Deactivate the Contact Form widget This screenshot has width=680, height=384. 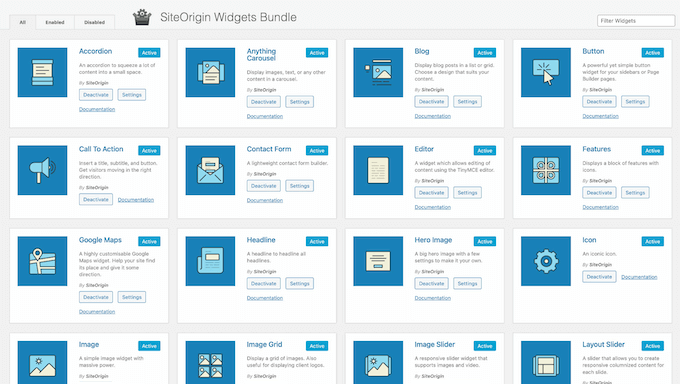(264, 186)
